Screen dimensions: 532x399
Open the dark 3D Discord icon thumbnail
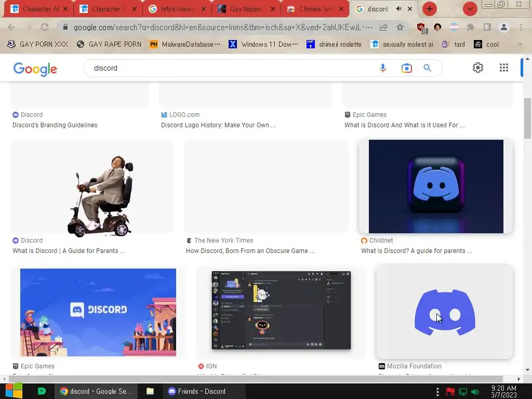tap(436, 187)
